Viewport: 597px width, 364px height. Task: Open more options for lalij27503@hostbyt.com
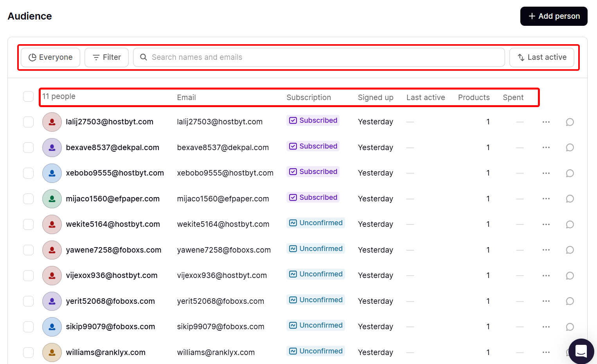546,122
